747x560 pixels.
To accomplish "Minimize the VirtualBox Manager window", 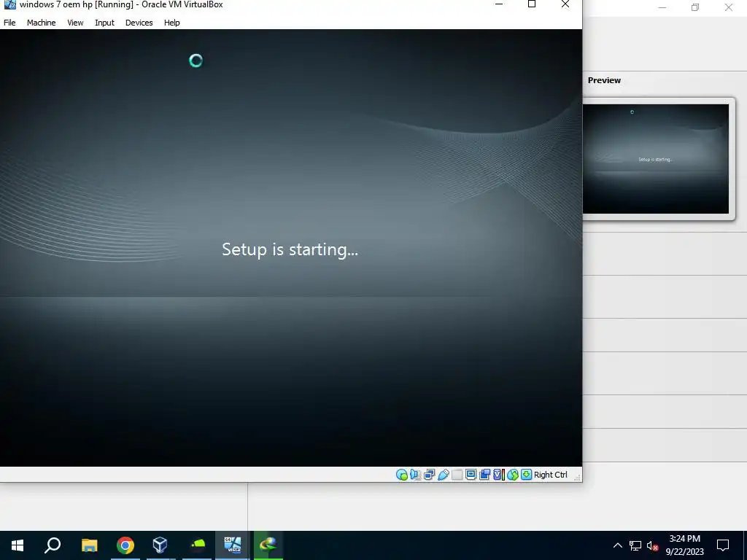I will pyautogui.click(x=662, y=7).
